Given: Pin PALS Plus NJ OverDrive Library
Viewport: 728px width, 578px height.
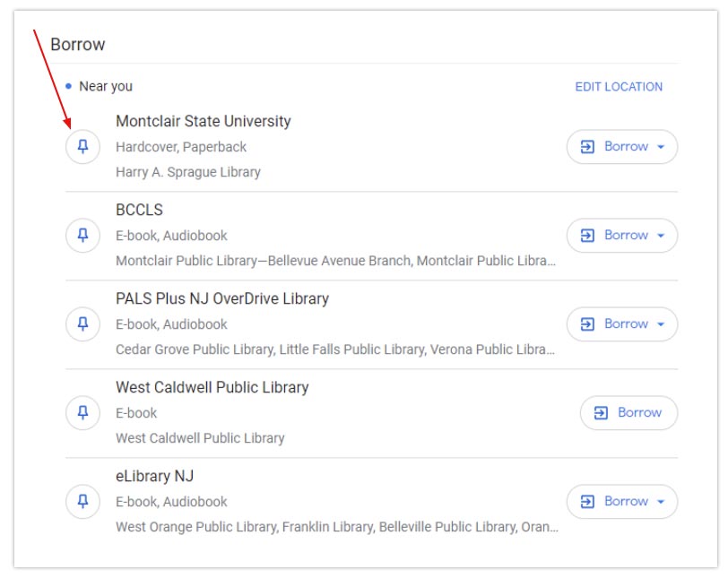Looking at the screenshot, I should tap(82, 324).
